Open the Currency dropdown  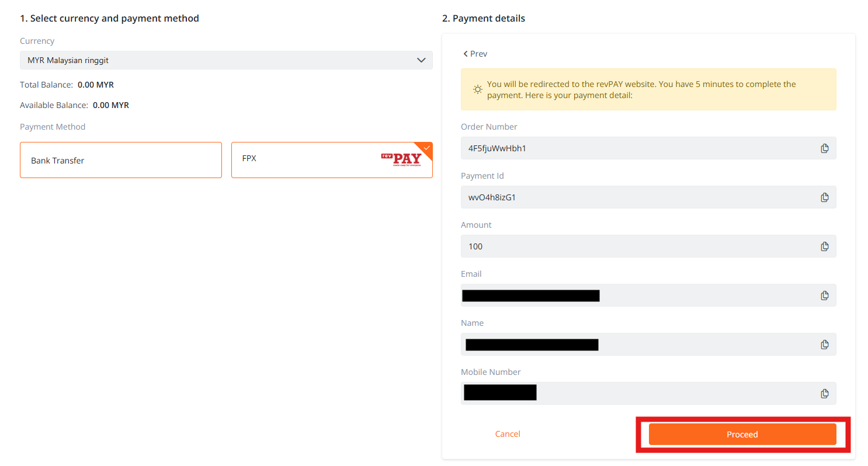(x=226, y=60)
